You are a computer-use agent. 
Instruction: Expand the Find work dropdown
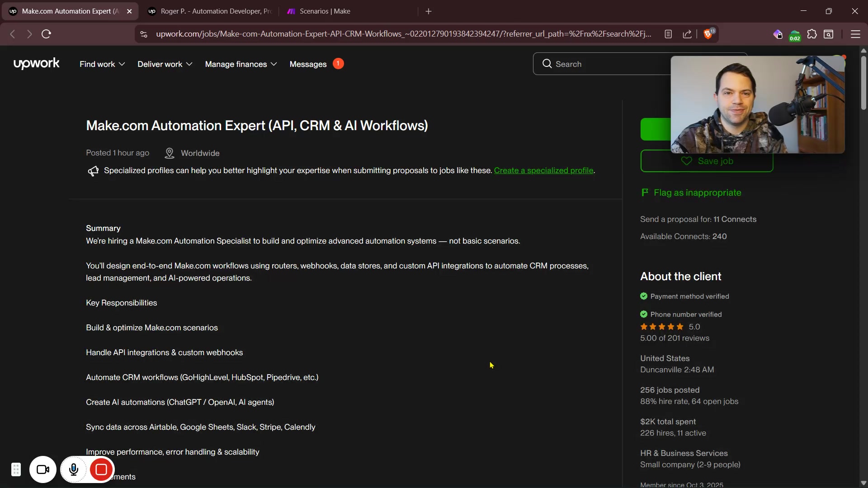[102, 64]
